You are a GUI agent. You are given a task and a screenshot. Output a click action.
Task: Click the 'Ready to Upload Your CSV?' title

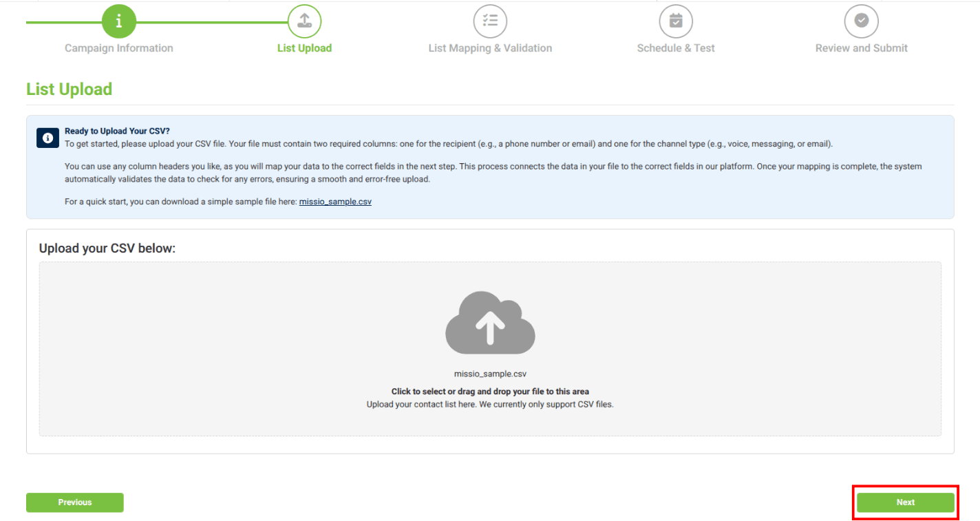click(x=117, y=131)
